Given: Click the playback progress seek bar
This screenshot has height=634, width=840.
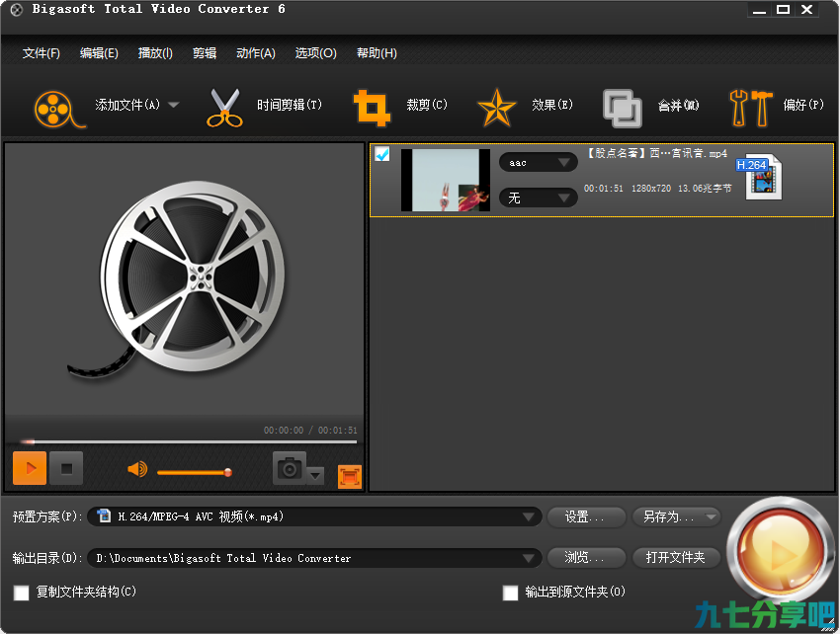Looking at the screenshot, I should tap(189, 441).
